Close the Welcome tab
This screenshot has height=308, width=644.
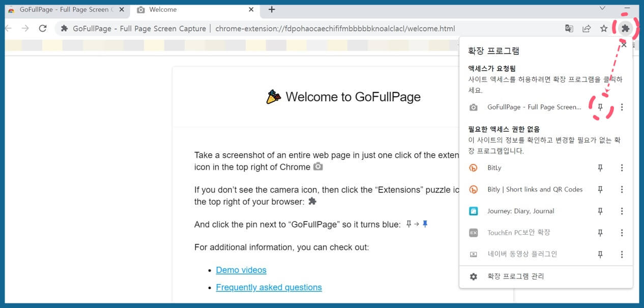click(x=251, y=9)
